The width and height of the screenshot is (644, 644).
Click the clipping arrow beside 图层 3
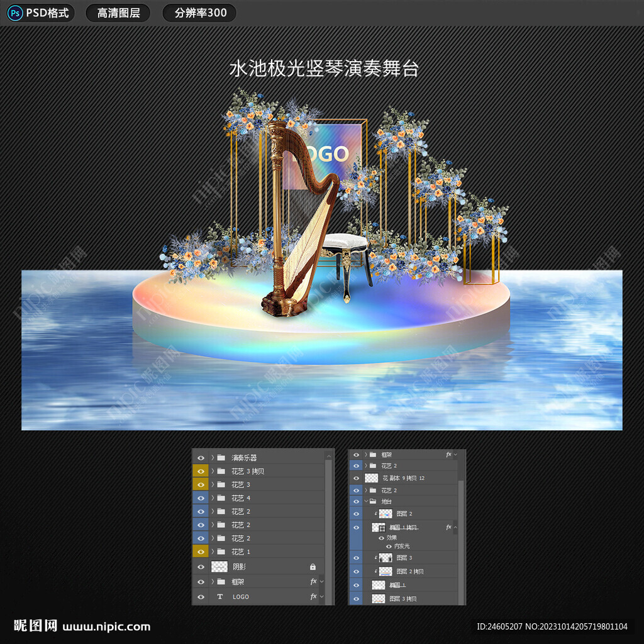(376, 557)
